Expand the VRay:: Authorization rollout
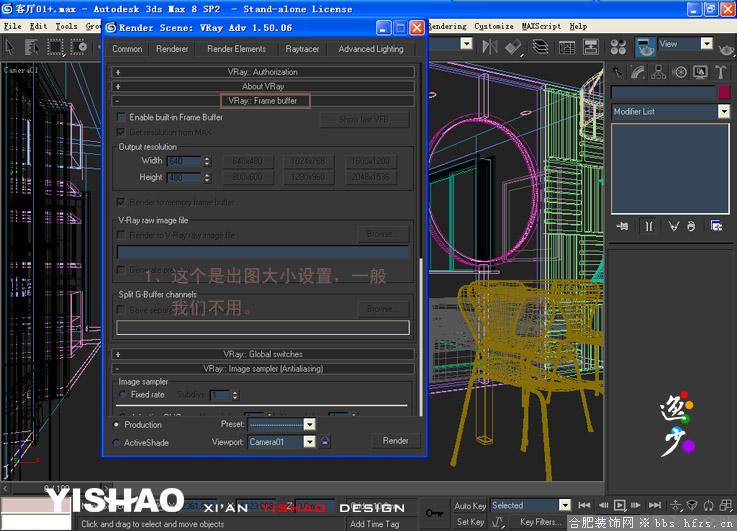737x531 pixels. tap(263, 72)
